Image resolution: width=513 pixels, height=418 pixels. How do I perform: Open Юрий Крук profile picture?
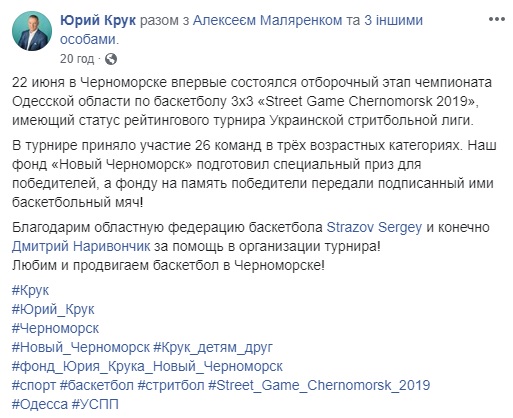click(x=32, y=31)
